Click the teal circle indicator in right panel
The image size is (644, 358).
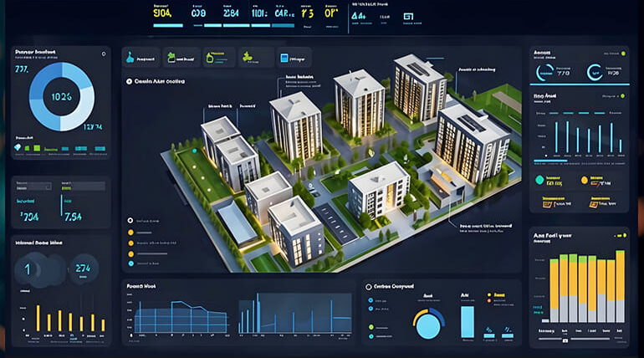[539, 180]
